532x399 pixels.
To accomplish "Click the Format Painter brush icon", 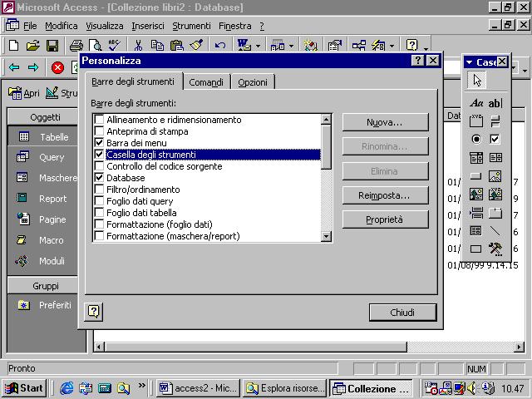I will click(196, 46).
